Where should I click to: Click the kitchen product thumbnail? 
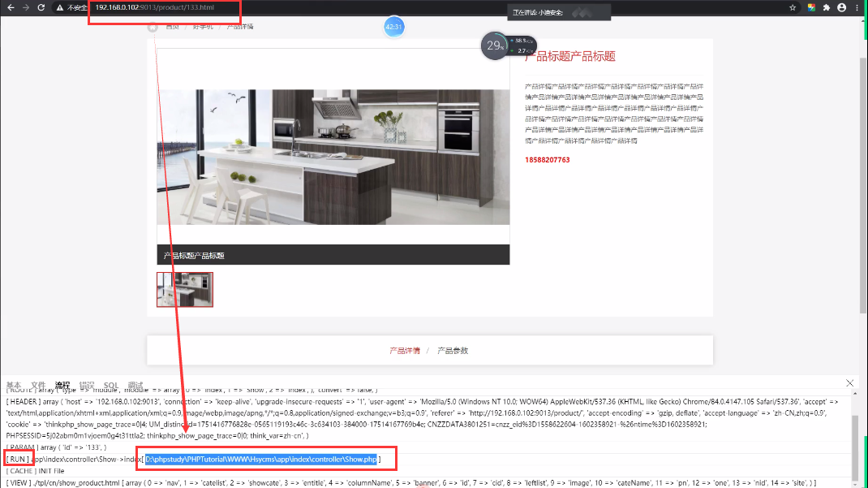185,290
